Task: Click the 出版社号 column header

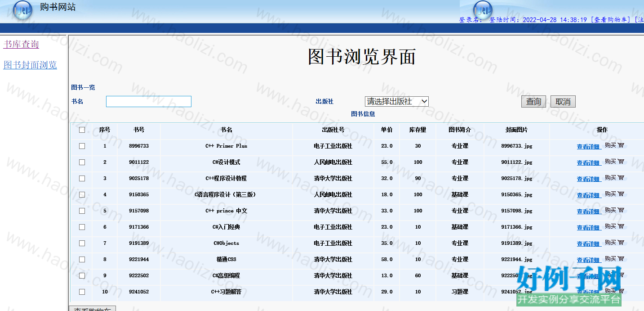Action: (333, 130)
